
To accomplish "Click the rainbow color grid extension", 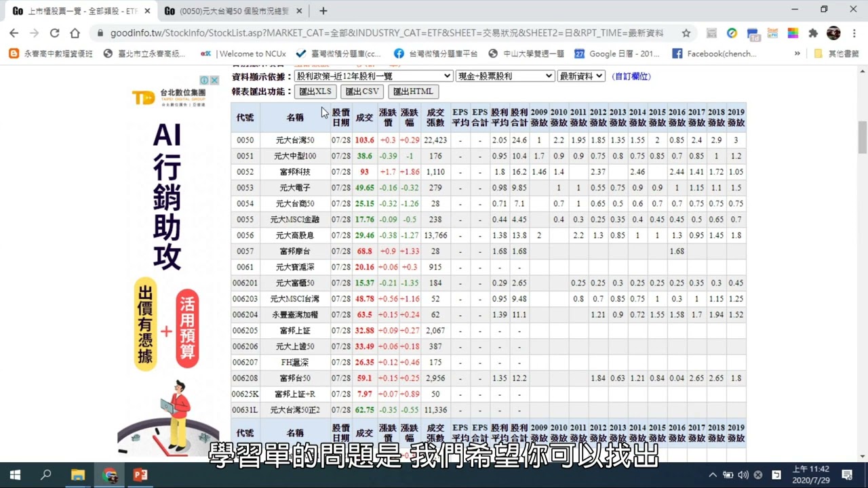I will click(793, 33).
